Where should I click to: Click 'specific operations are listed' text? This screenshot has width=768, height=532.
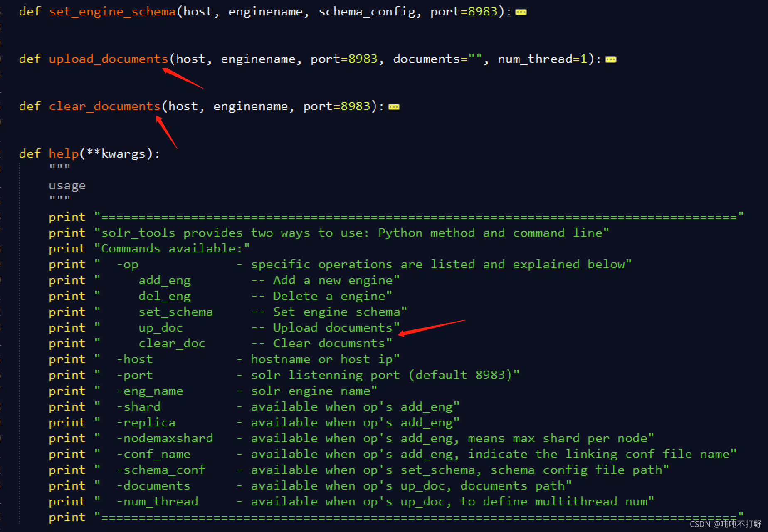(363, 265)
